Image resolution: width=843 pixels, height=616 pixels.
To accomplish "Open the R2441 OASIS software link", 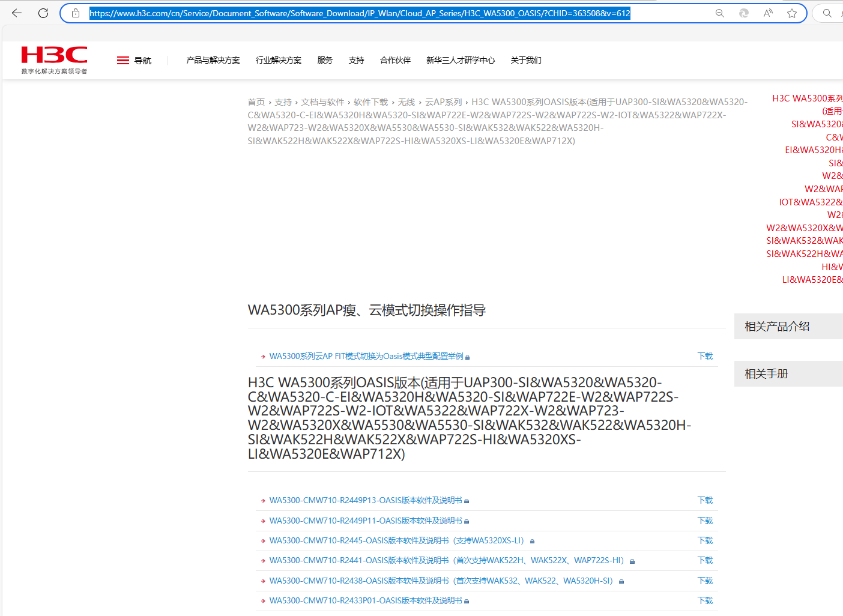I will tap(447, 560).
